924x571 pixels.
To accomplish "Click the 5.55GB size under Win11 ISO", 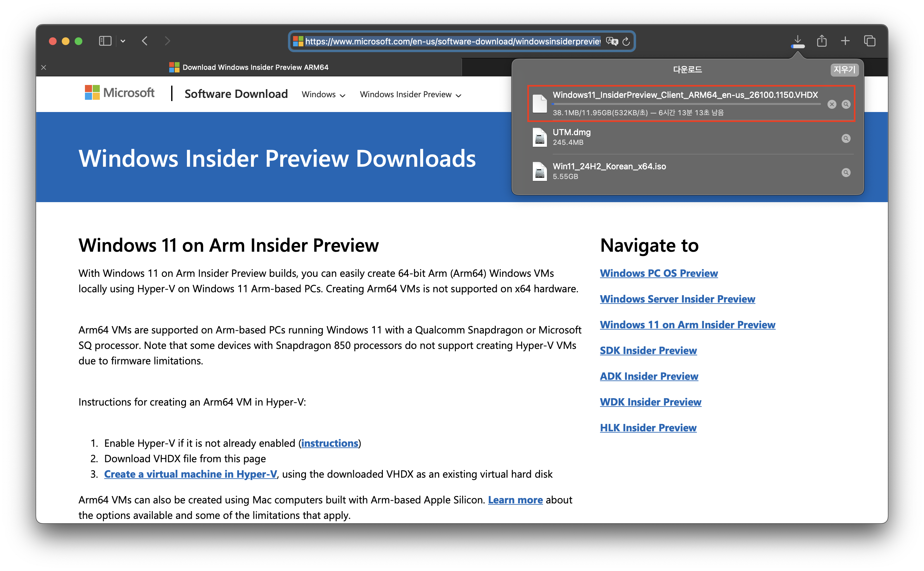I will pyautogui.click(x=565, y=176).
